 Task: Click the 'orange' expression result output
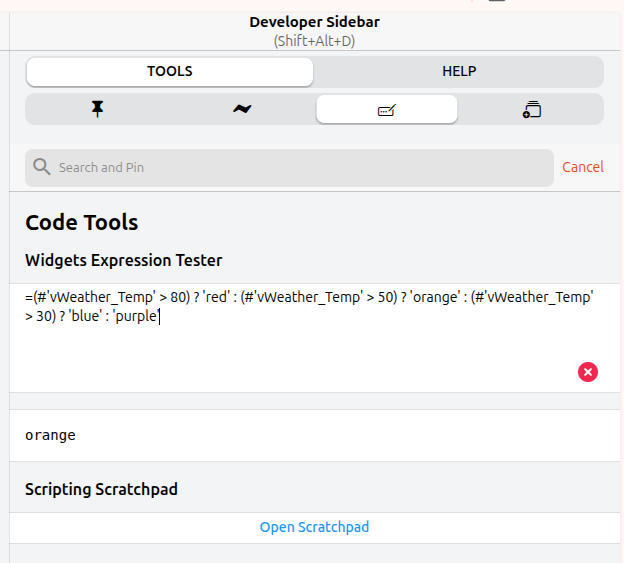(x=51, y=435)
